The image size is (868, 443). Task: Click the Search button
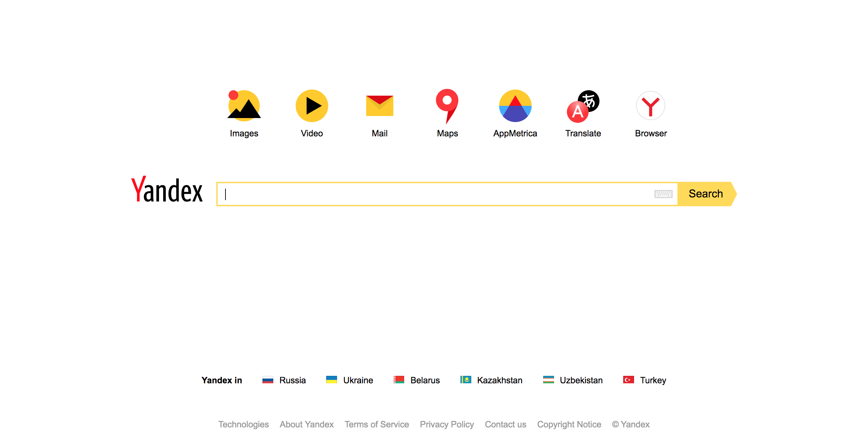click(705, 193)
